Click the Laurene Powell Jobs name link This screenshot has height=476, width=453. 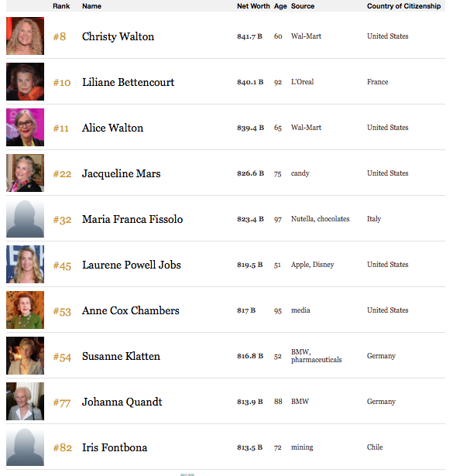pos(132,265)
